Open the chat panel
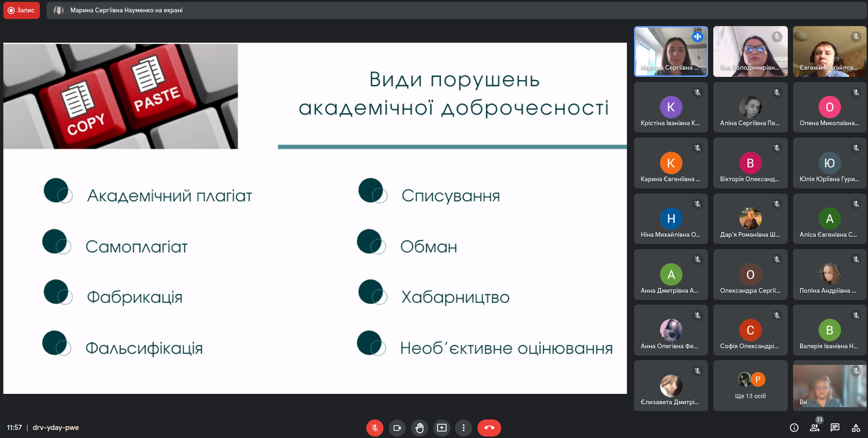 click(x=835, y=428)
